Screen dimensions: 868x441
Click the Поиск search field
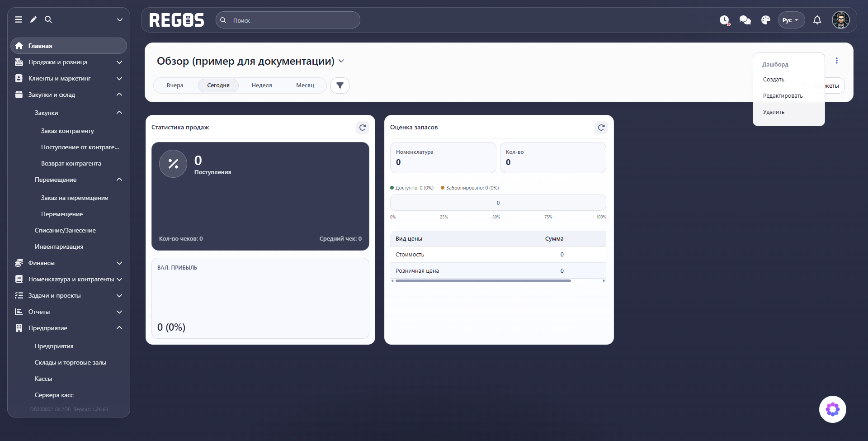pos(288,20)
